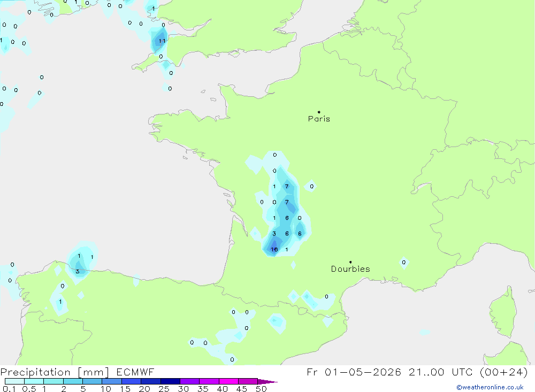Select the 5 to 10 mm legend swatch

pos(92,381)
